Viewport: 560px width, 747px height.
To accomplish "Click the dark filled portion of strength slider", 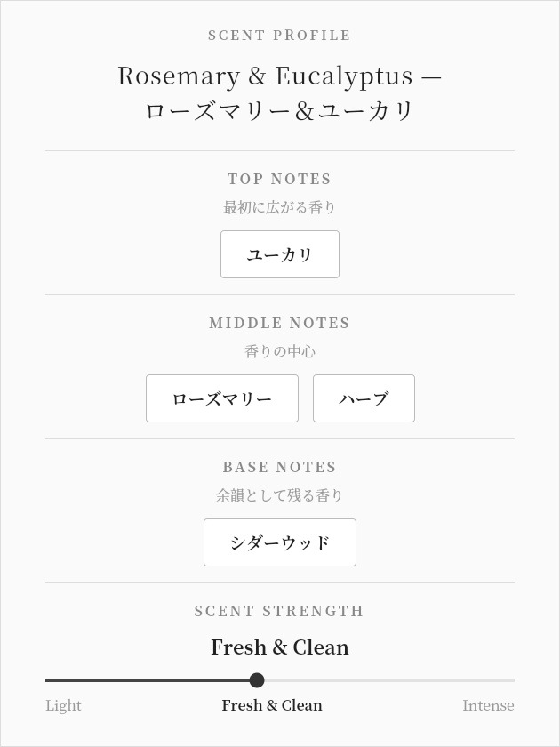I will pos(148,680).
